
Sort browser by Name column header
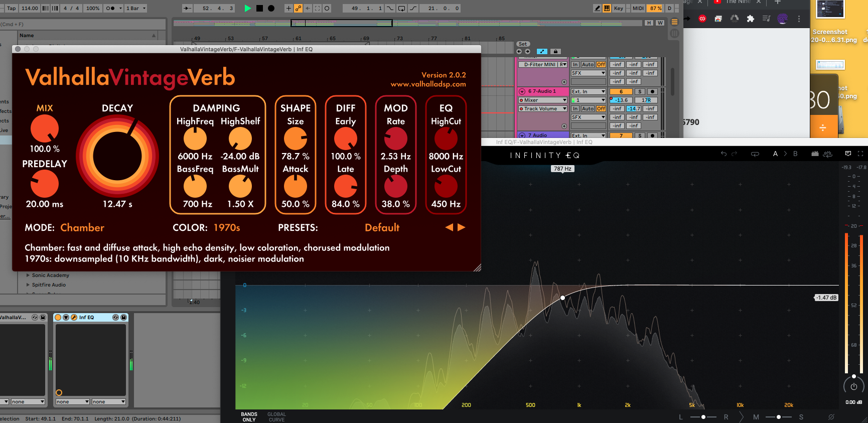(88, 36)
